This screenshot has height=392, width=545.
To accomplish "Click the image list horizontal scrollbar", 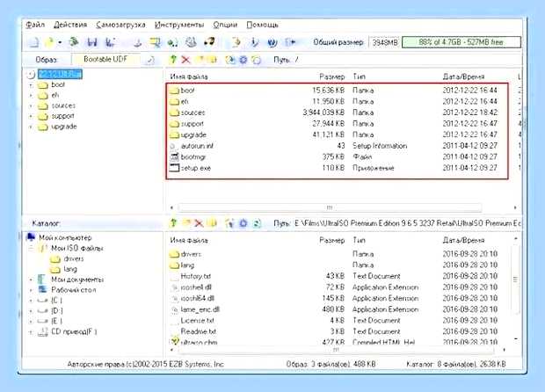I will [x=330, y=207].
